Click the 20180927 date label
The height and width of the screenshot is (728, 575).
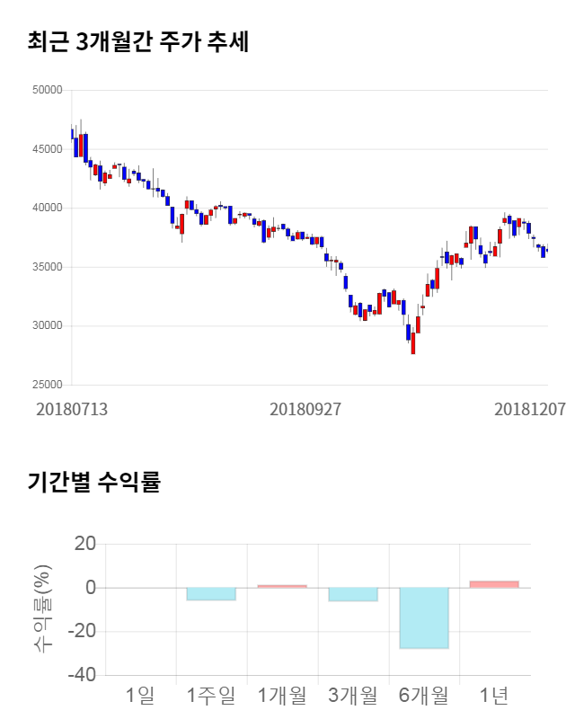pos(305,409)
